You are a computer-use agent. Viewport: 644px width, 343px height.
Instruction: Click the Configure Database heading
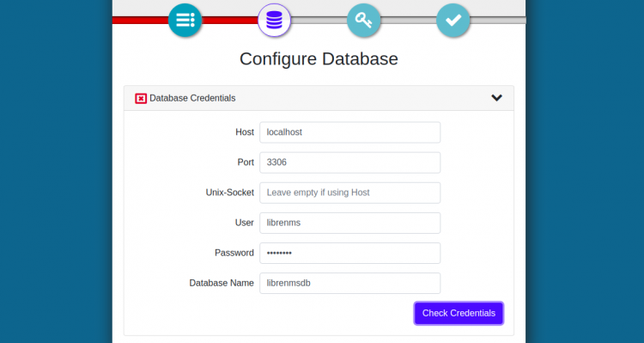pyautogui.click(x=319, y=58)
